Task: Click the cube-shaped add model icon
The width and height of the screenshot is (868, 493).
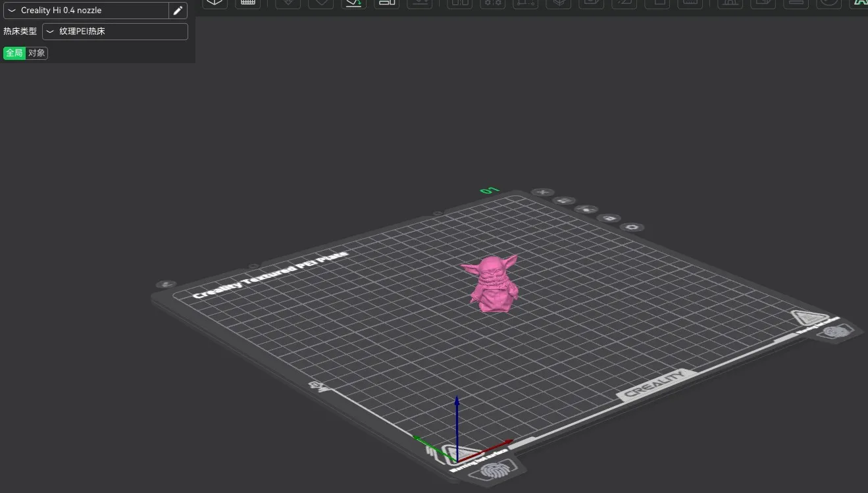Action: (215, 3)
